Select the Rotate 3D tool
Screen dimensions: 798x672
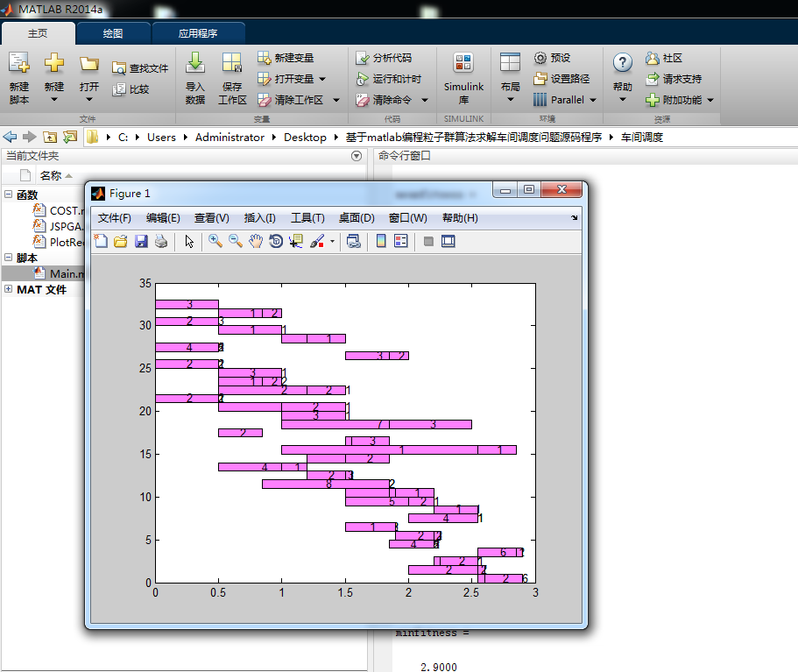pos(276,241)
